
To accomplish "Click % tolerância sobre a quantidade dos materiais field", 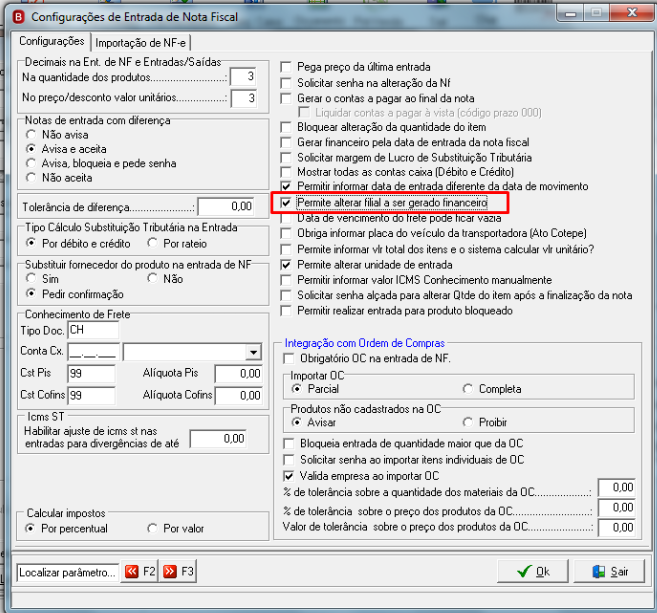I will pyautogui.click(x=616, y=487).
